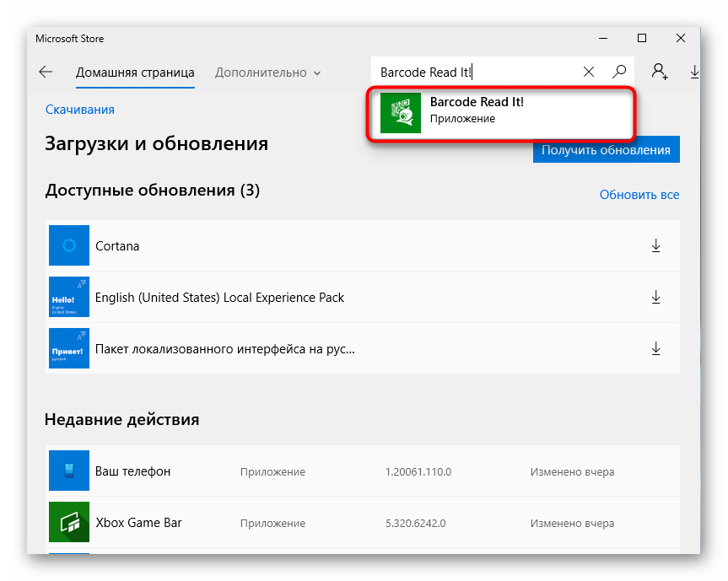
Task: Click version 1.20061.110.0 value
Action: coord(418,472)
